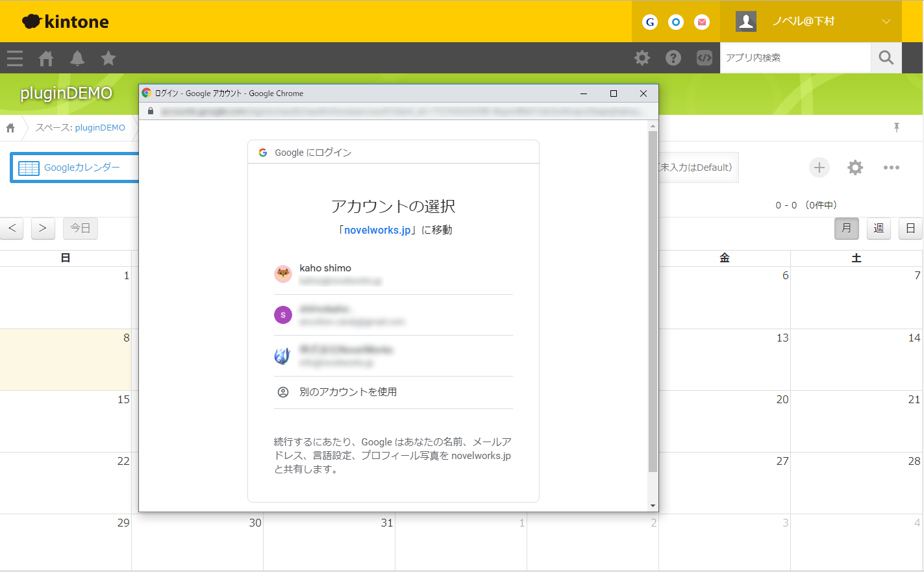
Task: Click the アプリ内検索 search field
Action: (x=795, y=58)
